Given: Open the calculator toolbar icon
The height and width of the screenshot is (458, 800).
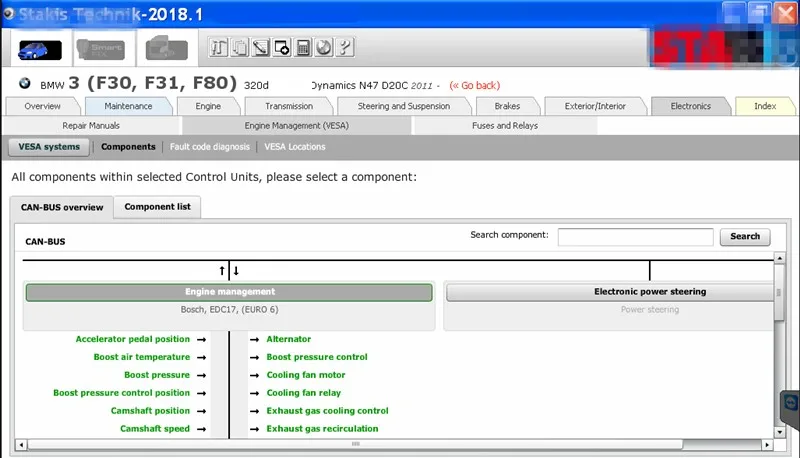Looking at the screenshot, I should pyautogui.click(x=303, y=47).
